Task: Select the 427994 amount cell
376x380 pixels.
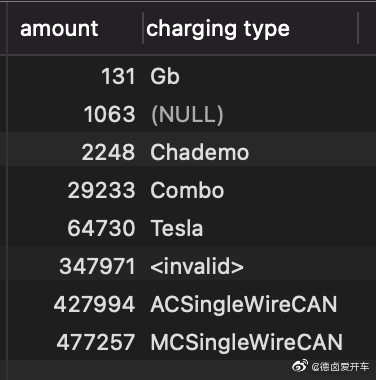Action: tap(94, 305)
